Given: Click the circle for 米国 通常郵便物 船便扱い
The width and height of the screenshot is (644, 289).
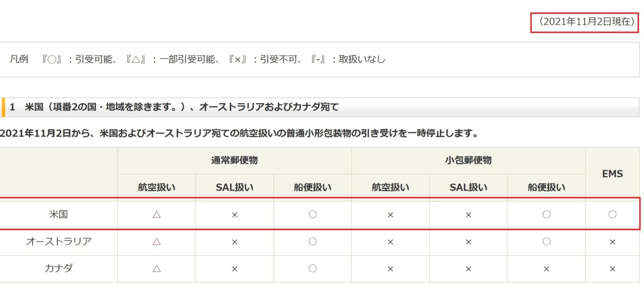Looking at the screenshot, I should (x=312, y=214).
